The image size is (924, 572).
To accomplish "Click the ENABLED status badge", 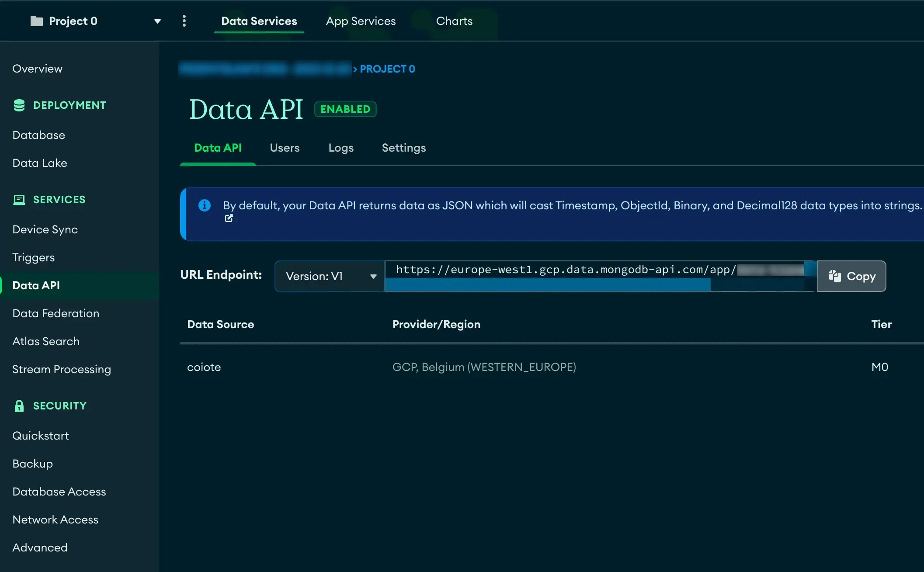I will pos(345,109).
